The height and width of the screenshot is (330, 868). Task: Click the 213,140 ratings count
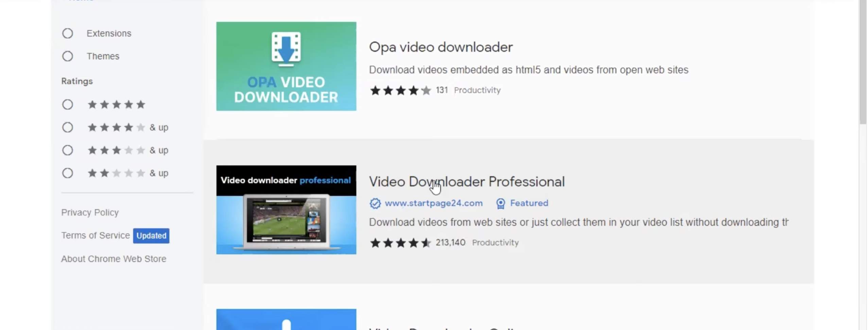450,242
